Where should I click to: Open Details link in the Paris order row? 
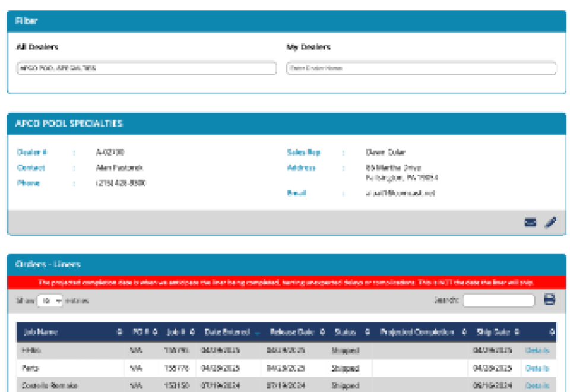coord(537,368)
